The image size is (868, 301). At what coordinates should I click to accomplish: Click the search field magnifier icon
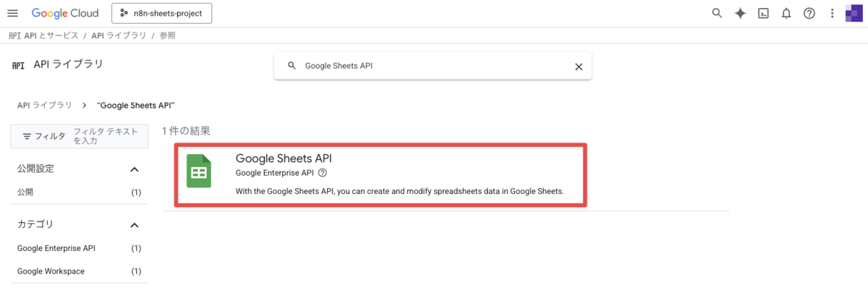click(x=292, y=66)
